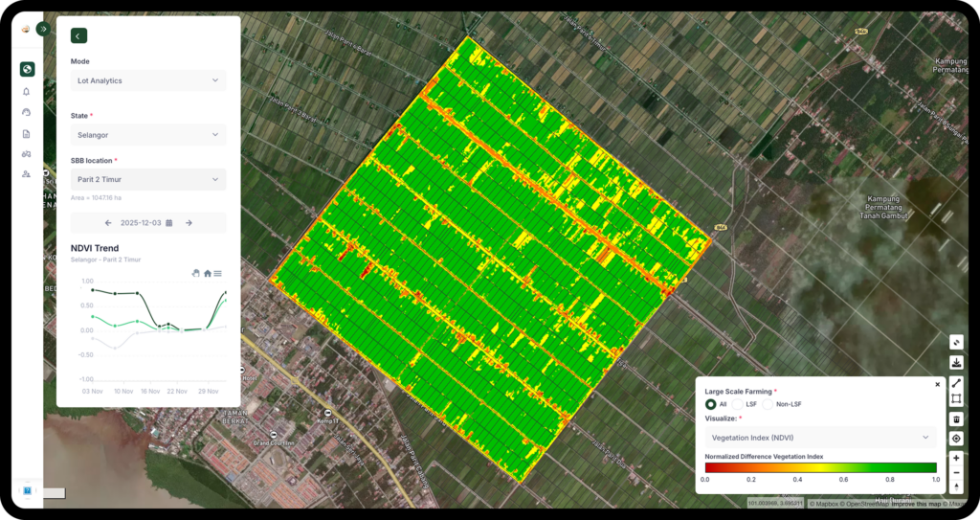
Task: Zoom in the map with plus button
Action: 956,459
